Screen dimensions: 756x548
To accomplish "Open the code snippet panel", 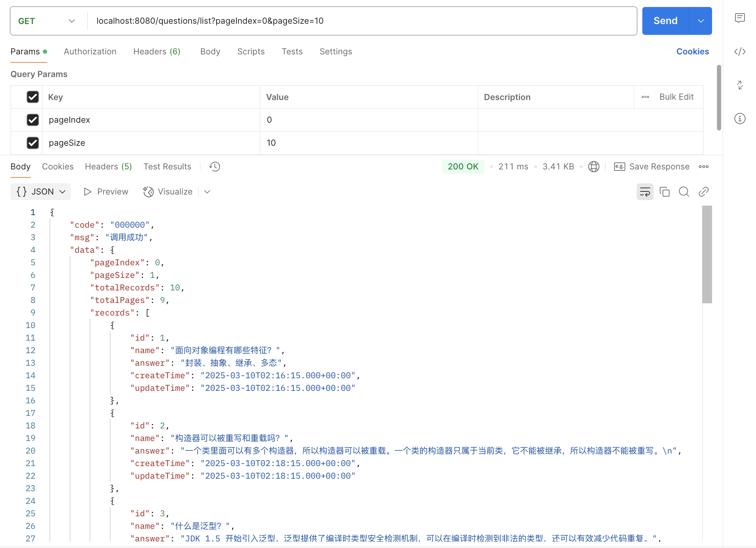I will (x=740, y=51).
